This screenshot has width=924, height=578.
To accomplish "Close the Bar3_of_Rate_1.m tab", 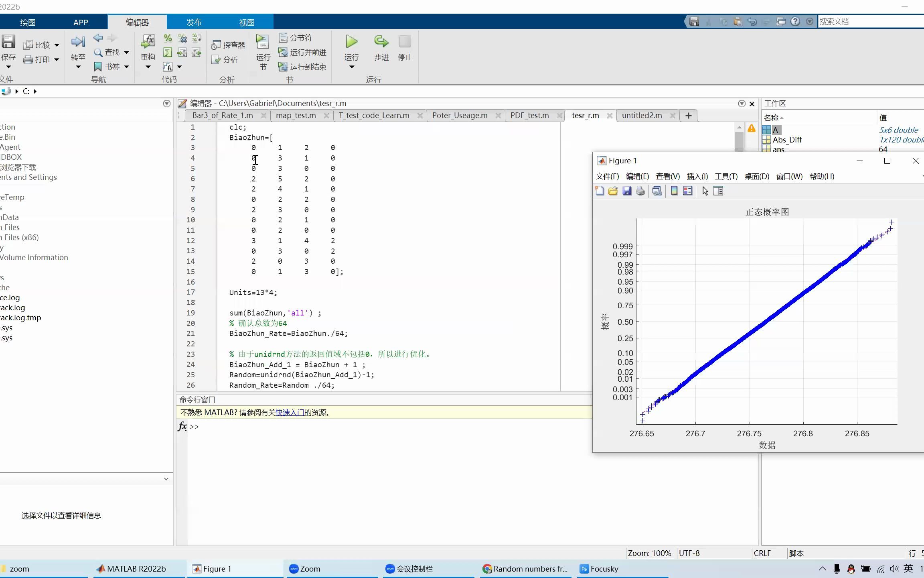I will 263,116.
